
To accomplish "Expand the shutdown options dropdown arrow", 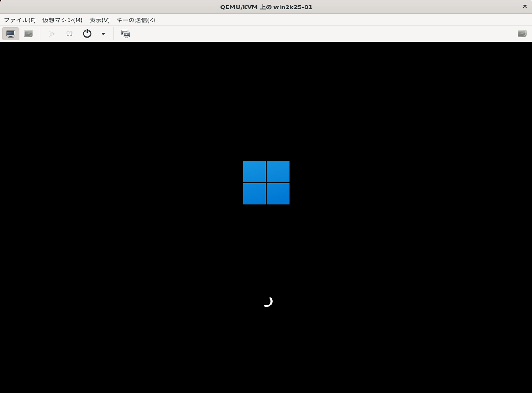I will point(103,34).
